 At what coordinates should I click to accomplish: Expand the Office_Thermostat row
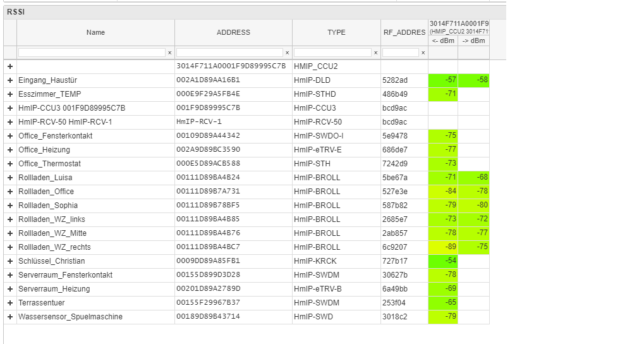[10, 164]
